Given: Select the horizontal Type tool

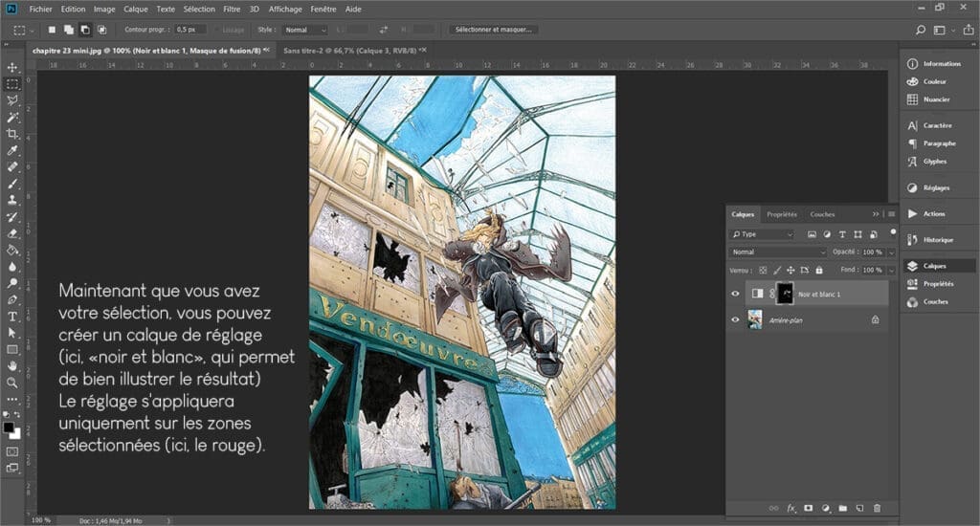Looking at the screenshot, I should pyautogui.click(x=12, y=316).
